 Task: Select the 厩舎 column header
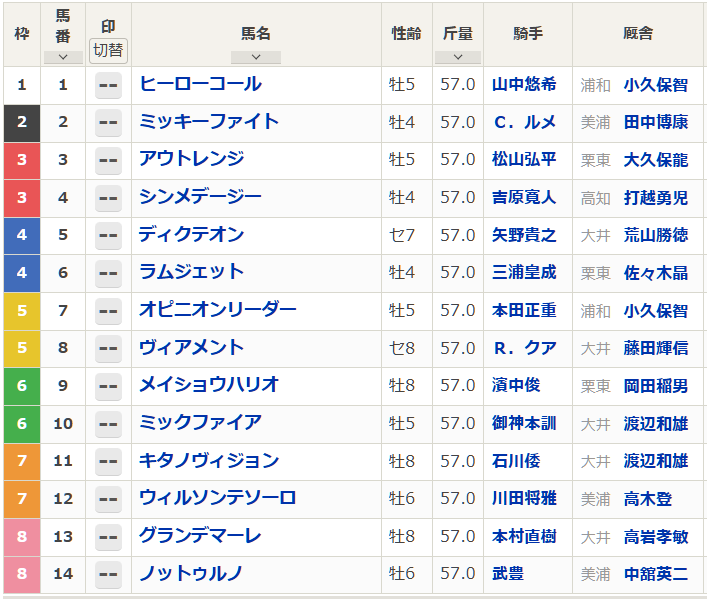click(x=638, y=33)
